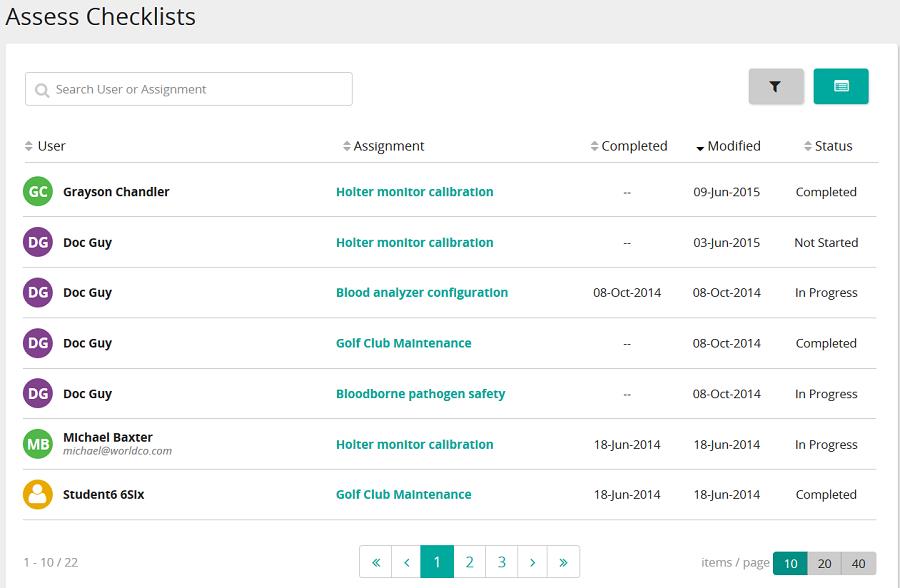
Task: Click Grayson Chandler's GC avatar
Action: tap(38, 191)
